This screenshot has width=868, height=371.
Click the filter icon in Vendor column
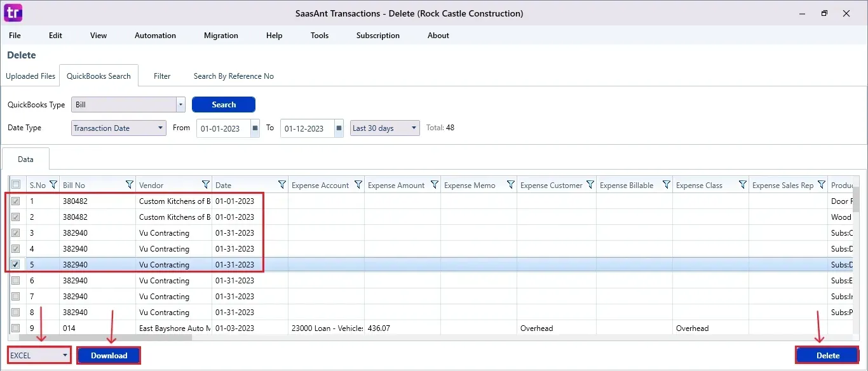pos(206,185)
